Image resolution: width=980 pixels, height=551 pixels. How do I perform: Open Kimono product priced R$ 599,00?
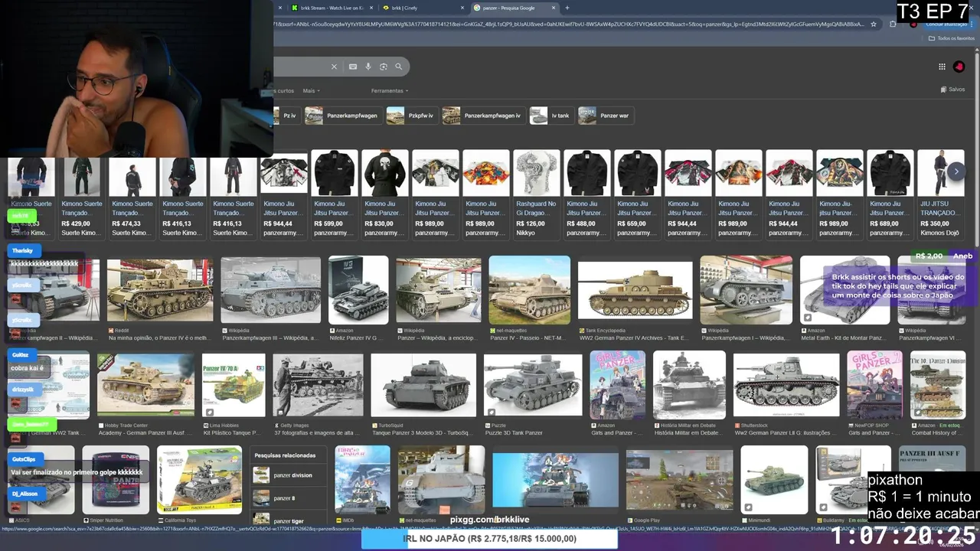click(334, 194)
